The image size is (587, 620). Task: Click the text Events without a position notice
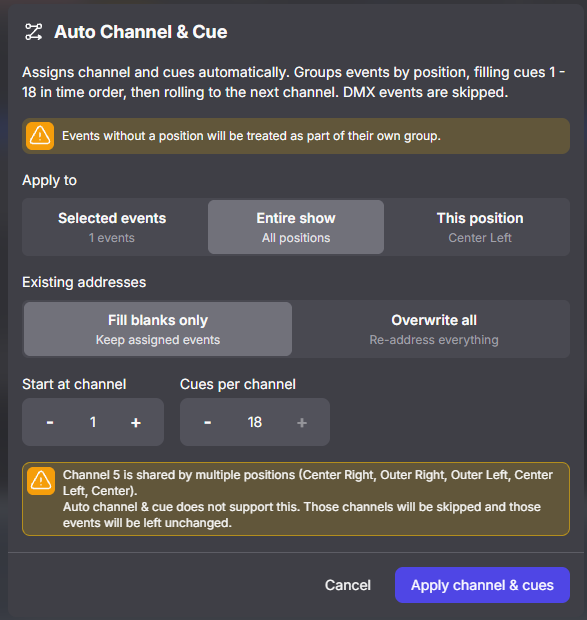(251, 136)
